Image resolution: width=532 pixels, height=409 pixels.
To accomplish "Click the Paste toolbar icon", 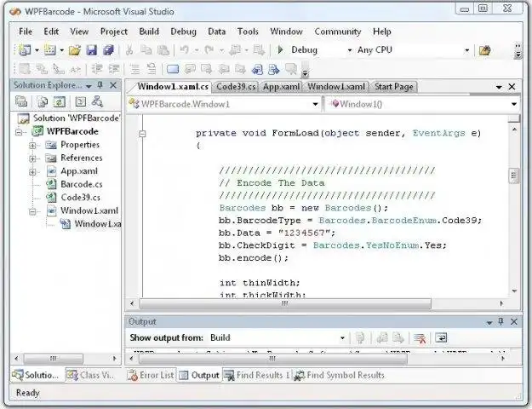I will (x=163, y=50).
